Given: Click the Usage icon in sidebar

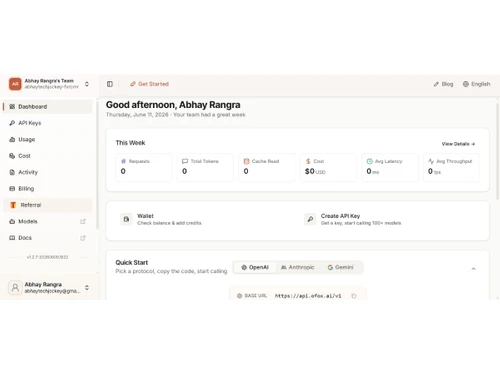Looking at the screenshot, I should pyautogui.click(x=12, y=139).
